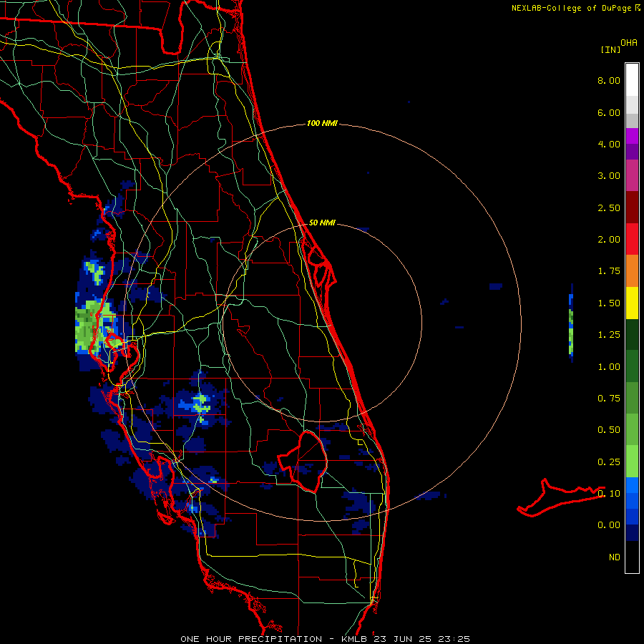Pick the light green 0.25 legend swatch
Image resolution: width=644 pixels, height=644 pixels.
click(632, 462)
